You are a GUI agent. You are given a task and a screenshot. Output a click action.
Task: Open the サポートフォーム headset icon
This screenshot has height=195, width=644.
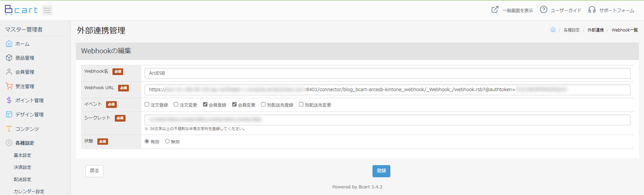[592, 10]
